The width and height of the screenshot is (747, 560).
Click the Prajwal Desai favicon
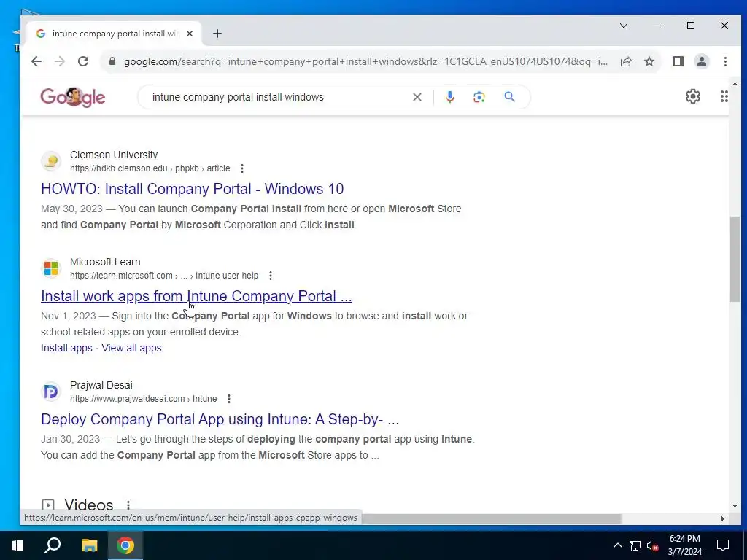pos(51,392)
